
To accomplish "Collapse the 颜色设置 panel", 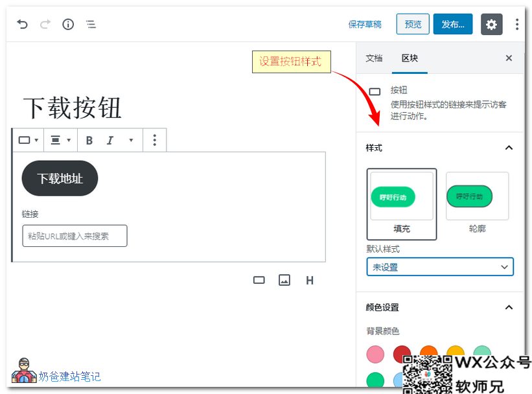I will [509, 307].
